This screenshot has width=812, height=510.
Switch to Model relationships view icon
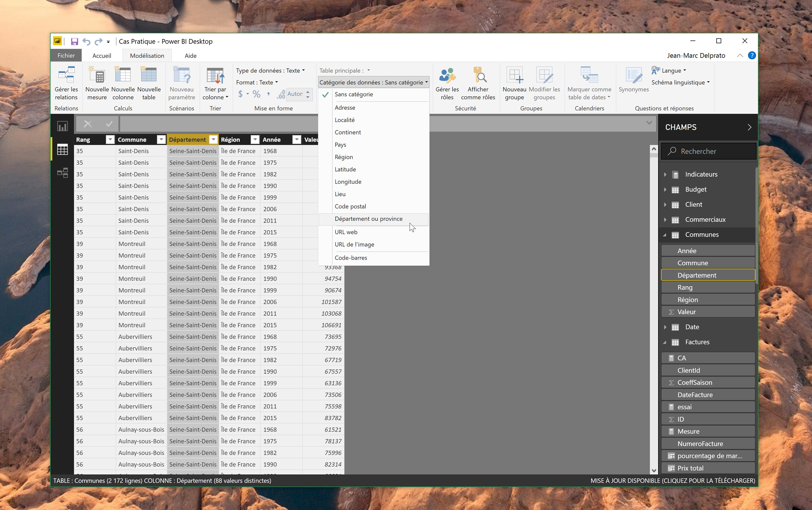coord(62,173)
